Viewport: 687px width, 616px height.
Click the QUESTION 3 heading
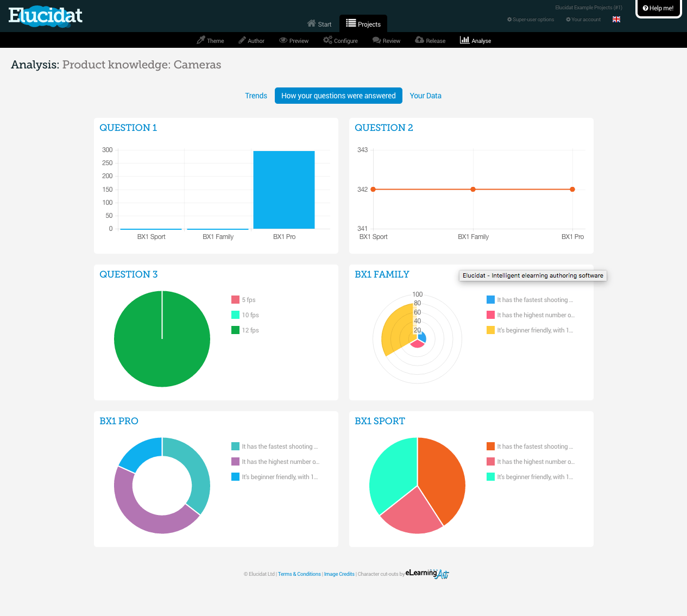(129, 274)
